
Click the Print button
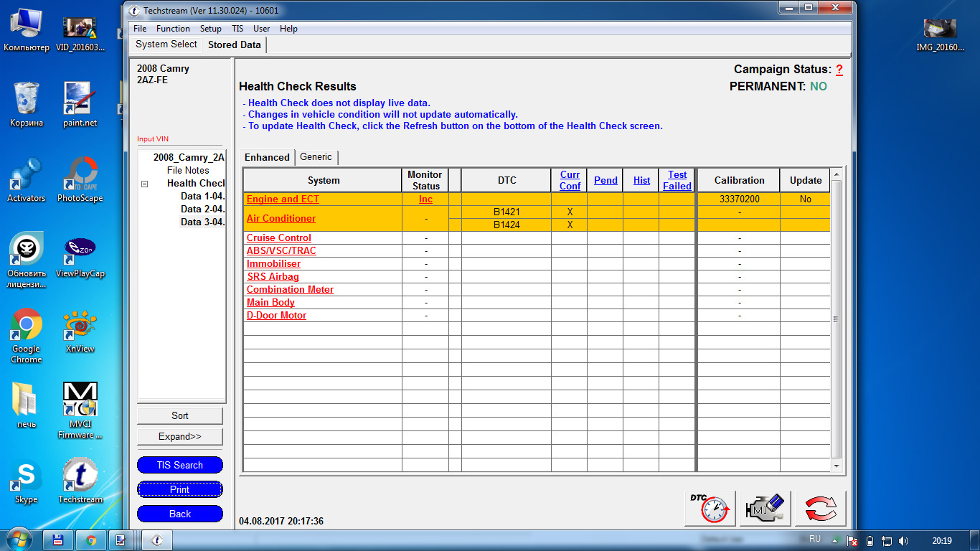pos(180,489)
